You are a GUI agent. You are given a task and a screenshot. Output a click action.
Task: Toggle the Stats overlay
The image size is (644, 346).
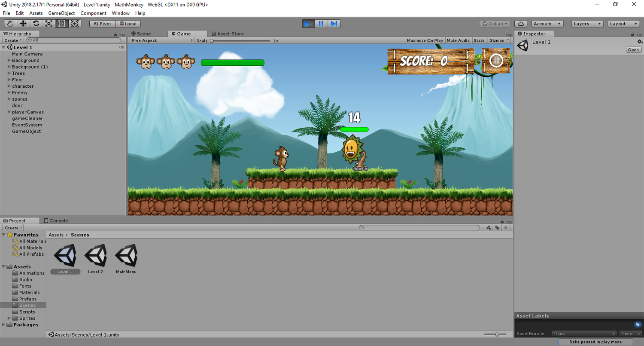[x=479, y=40]
